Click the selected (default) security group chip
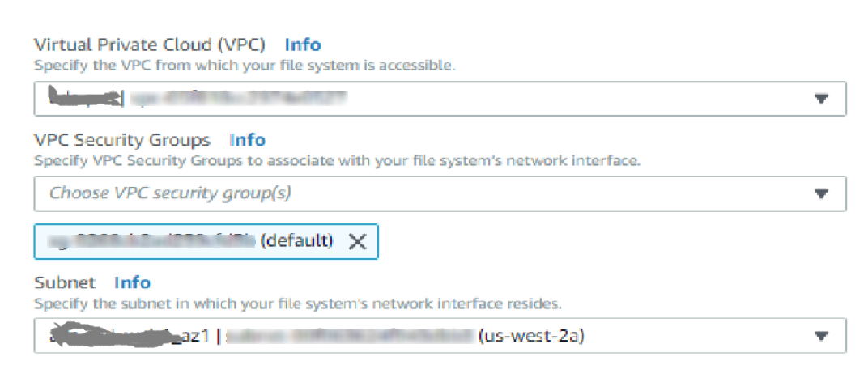 coord(296,241)
